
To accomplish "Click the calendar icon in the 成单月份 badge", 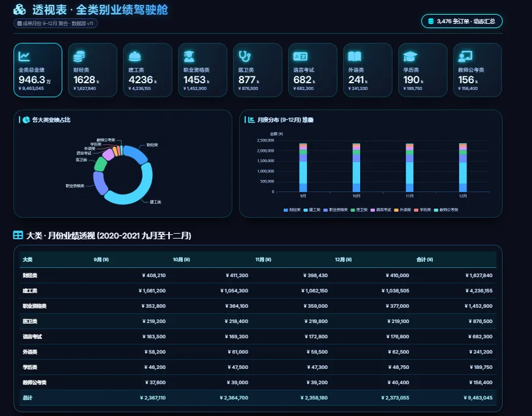I will (x=20, y=23).
